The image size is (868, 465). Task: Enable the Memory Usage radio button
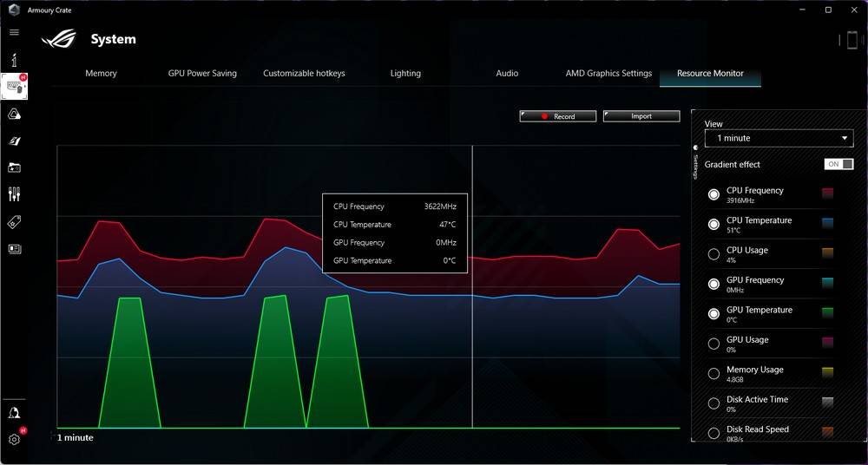pyautogui.click(x=714, y=374)
